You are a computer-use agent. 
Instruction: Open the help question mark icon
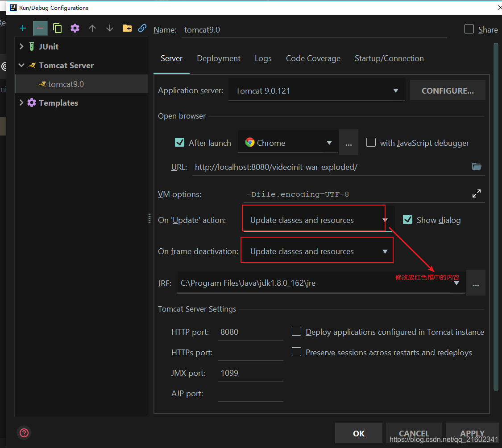click(x=24, y=433)
